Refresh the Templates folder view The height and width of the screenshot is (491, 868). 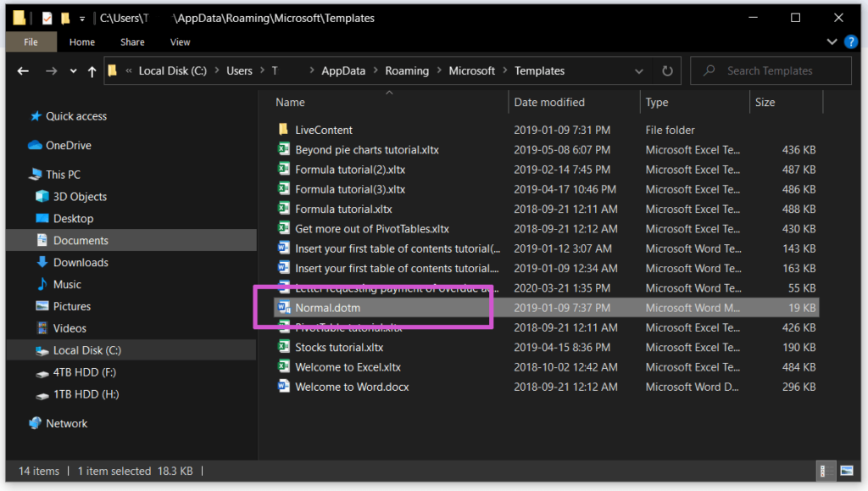click(667, 71)
